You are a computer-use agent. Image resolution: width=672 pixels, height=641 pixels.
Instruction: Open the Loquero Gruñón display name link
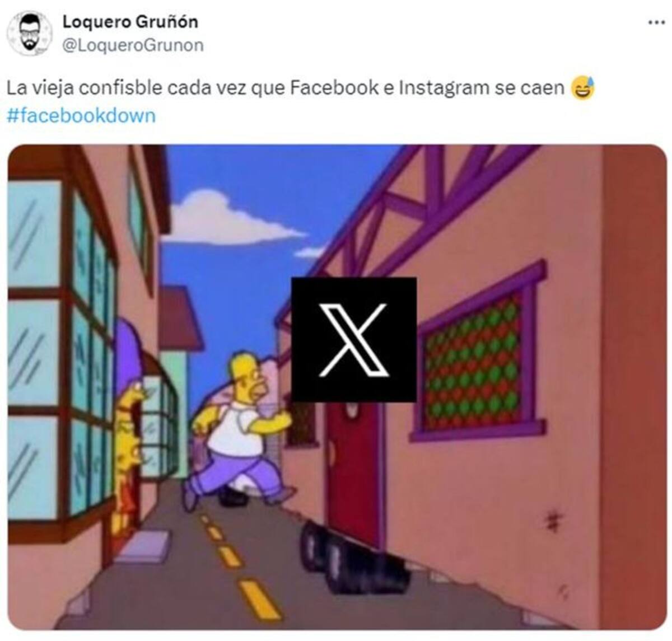pos(130,22)
